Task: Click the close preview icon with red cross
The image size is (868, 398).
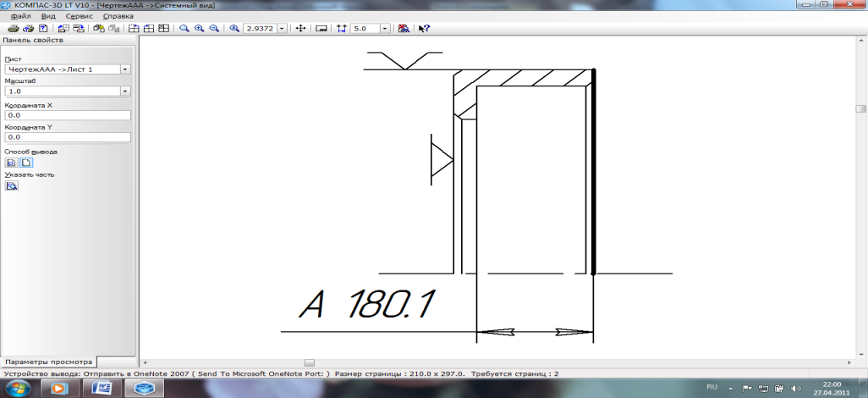Action: point(404,28)
